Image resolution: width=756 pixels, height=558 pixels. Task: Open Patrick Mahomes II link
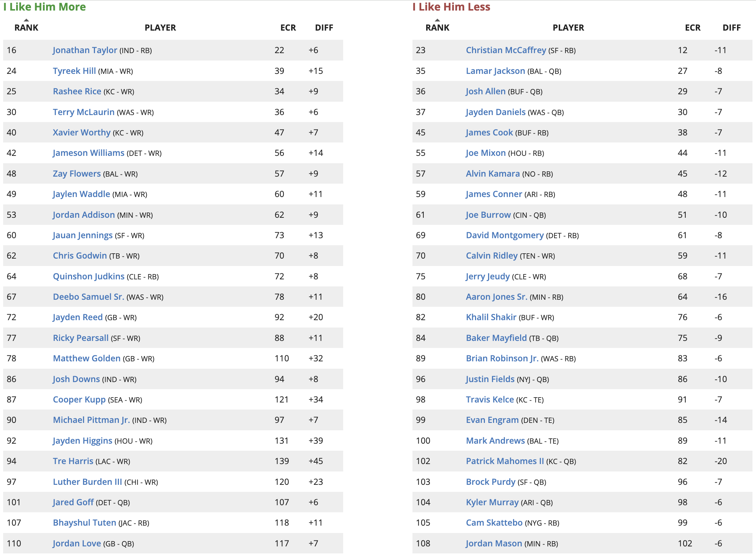click(x=505, y=461)
